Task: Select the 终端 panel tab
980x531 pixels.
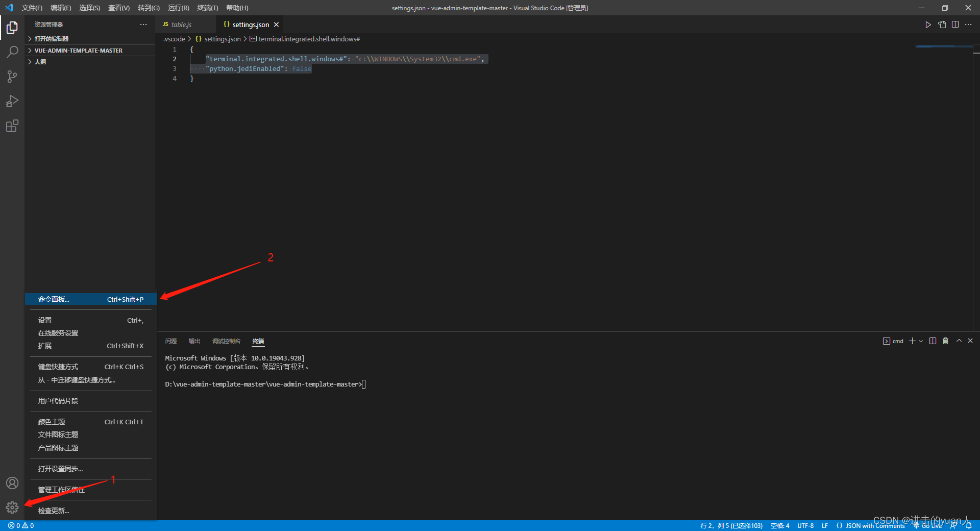Action: pos(258,341)
